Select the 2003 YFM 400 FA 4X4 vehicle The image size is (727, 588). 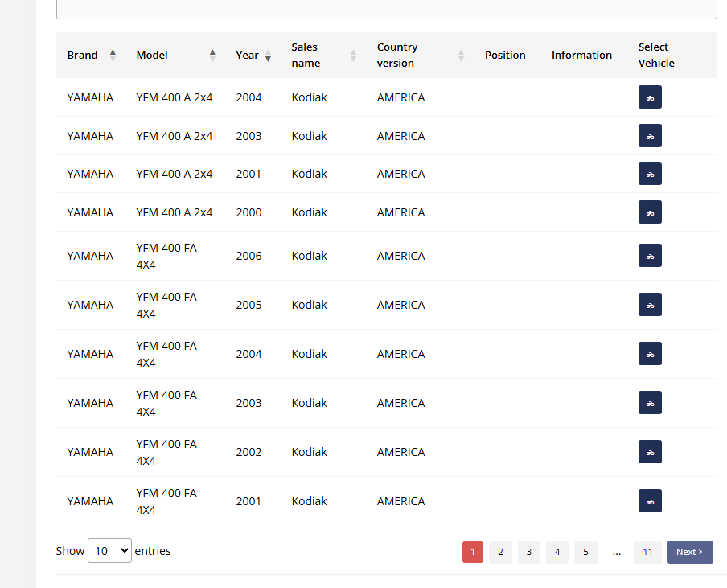pyautogui.click(x=650, y=403)
